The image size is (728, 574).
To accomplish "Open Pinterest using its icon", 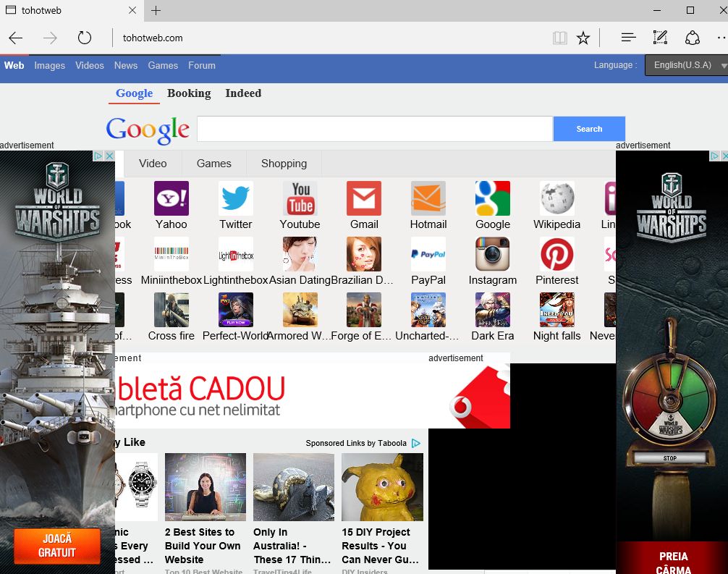I will click(556, 253).
